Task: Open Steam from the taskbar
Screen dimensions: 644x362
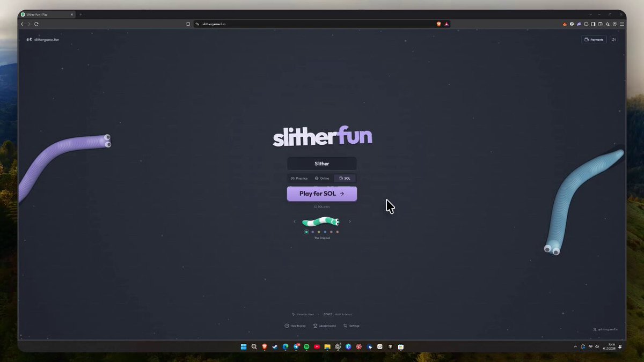Action: [x=275, y=346]
